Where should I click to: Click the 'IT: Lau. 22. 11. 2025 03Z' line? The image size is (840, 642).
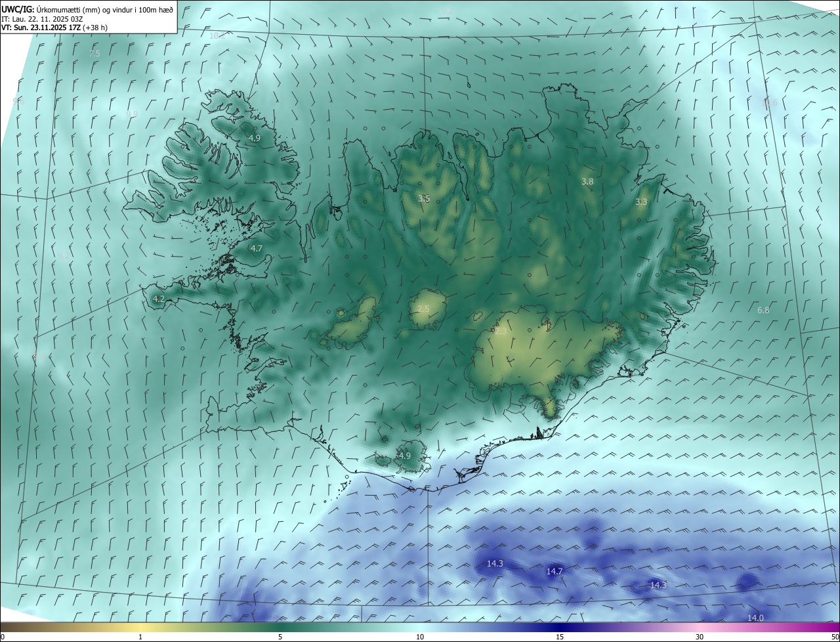41,19
